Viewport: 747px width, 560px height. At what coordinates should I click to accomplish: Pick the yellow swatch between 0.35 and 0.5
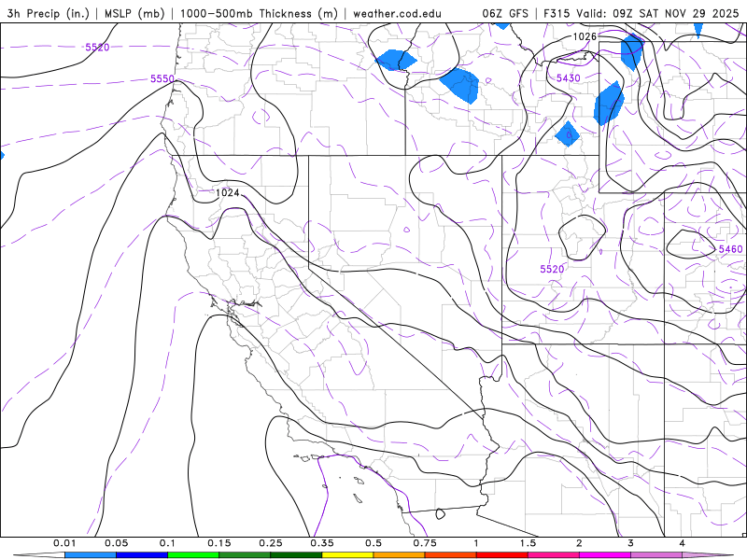(x=347, y=555)
